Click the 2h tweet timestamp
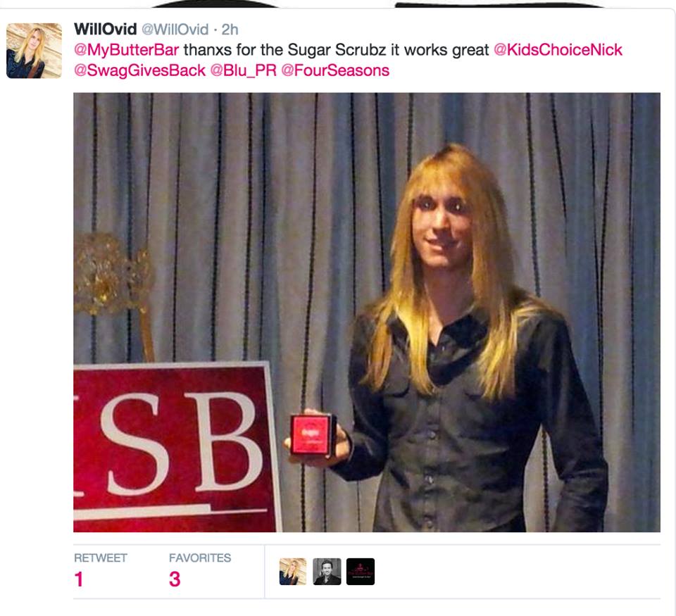The height and width of the screenshot is (616, 676). tap(230, 30)
